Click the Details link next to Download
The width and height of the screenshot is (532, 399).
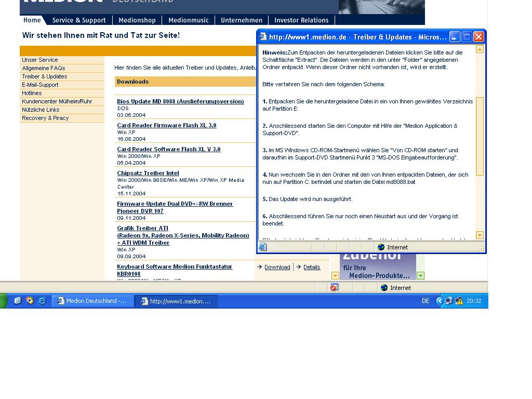tap(312, 267)
